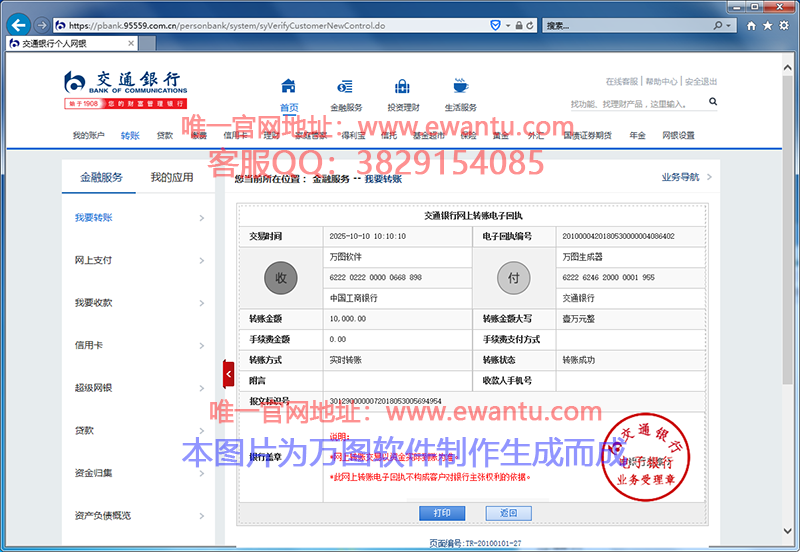Open a new browser tab
This screenshot has width=800, height=552.
tap(147, 43)
